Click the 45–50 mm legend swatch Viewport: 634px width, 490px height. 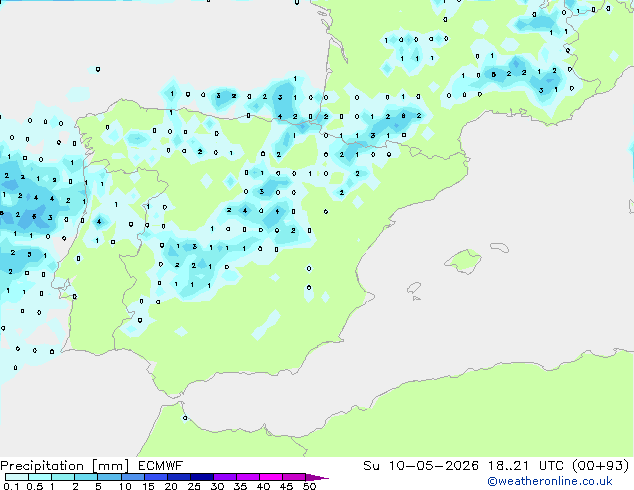(x=294, y=477)
